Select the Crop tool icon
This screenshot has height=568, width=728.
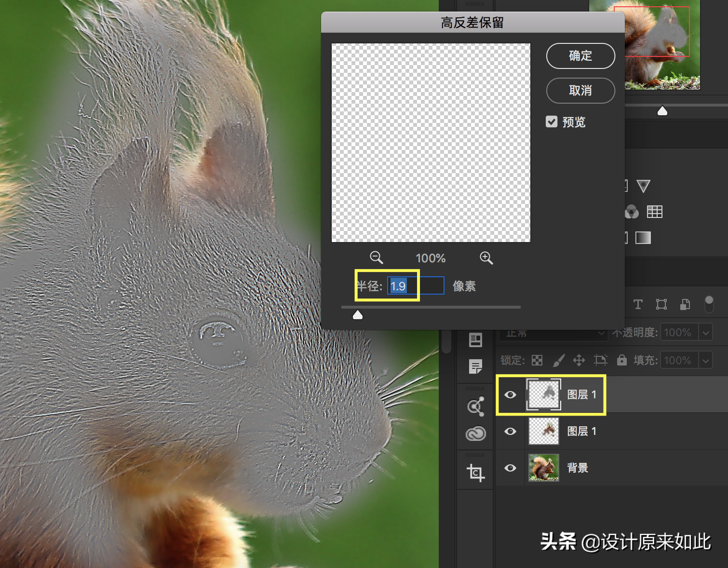coord(475,473)
